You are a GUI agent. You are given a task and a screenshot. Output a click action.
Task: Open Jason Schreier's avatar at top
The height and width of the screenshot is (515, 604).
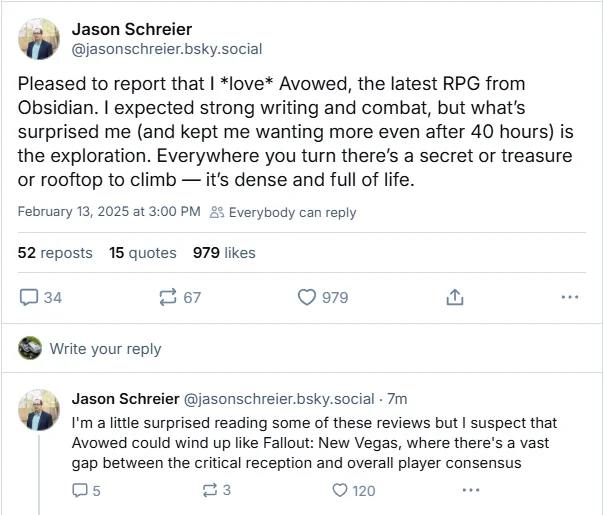(x=38, y=38)
